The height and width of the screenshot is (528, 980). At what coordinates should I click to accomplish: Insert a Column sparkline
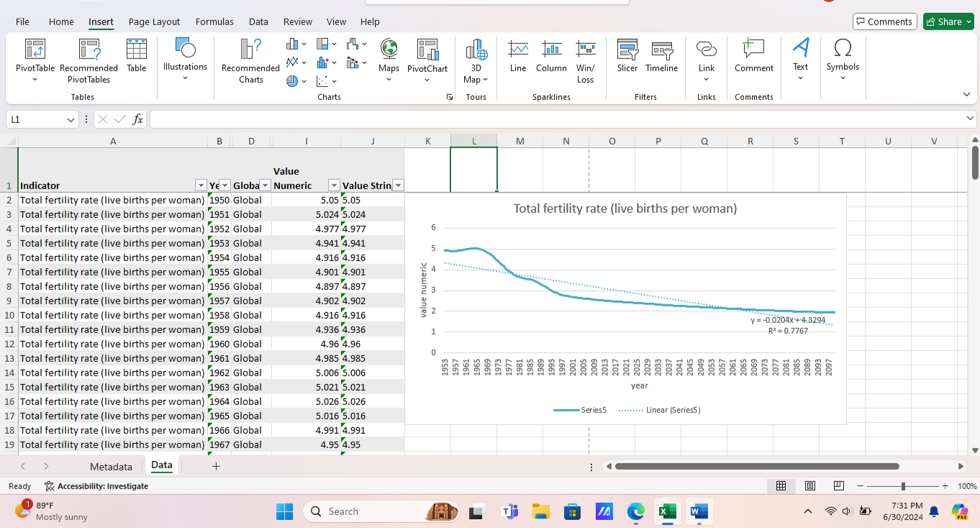click(x=551, y=55)
